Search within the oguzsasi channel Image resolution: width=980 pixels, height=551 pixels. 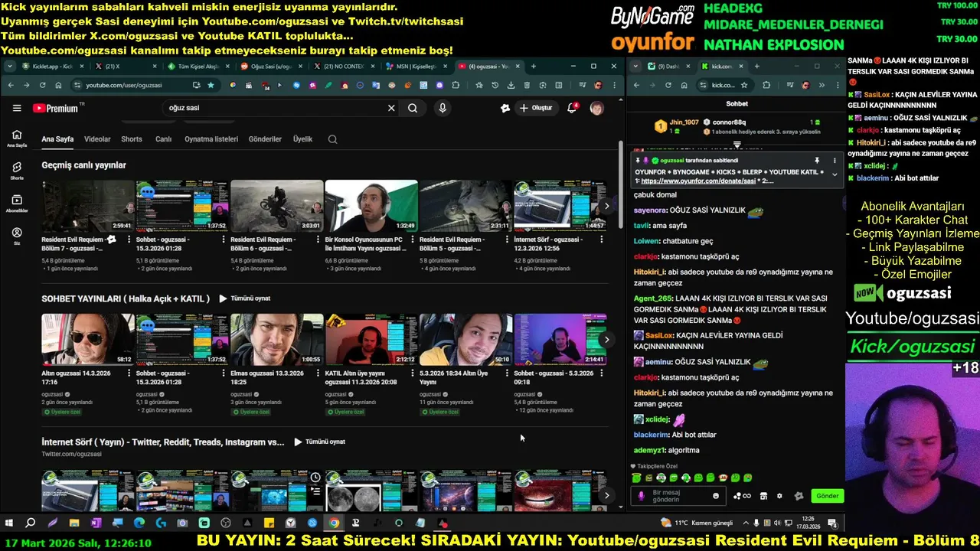point(332,139)
